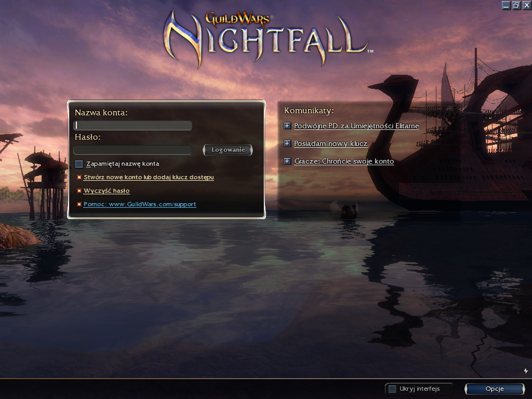Expand the Posiadam nowy klucz plus icon
532x399 pixels.
coord(287,143)
